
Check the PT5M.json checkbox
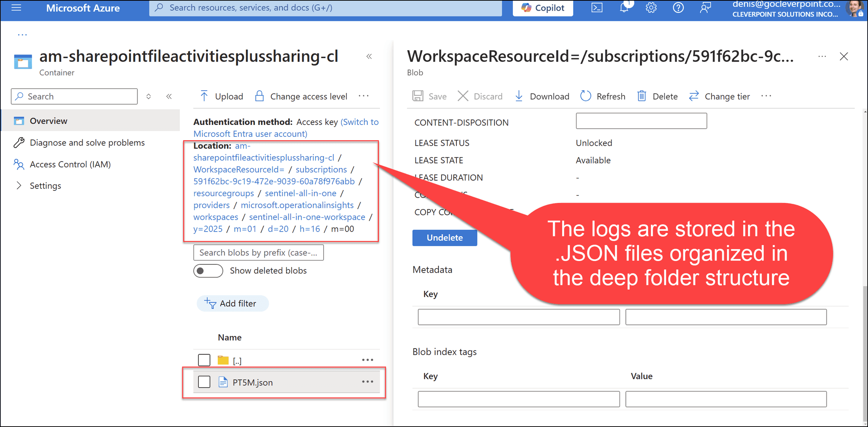[x=204, y=382]
